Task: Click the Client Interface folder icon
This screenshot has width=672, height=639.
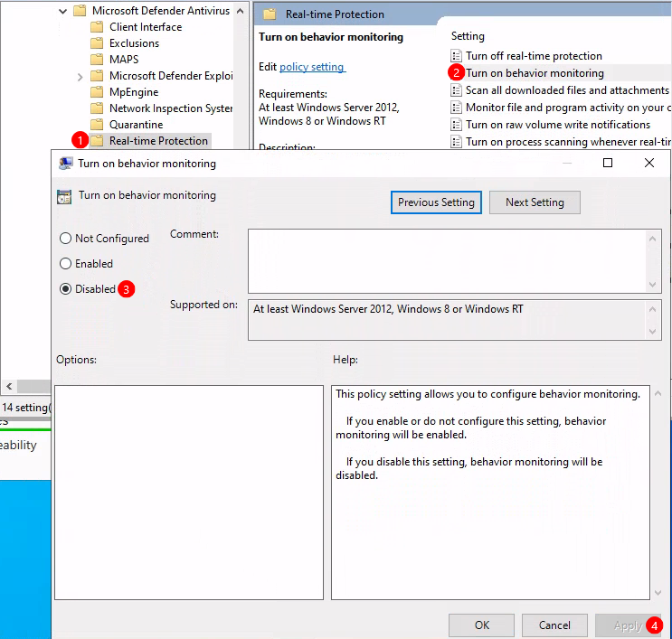Action: pyautogui.click(x=97, y=26)
